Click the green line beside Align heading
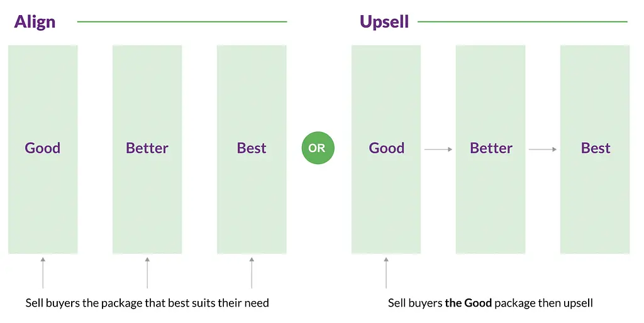 [182, 22]
